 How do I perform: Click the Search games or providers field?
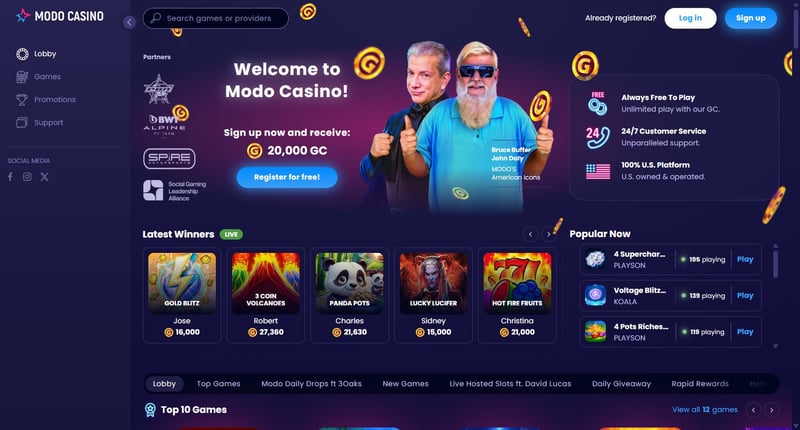(x=216, y=18)
